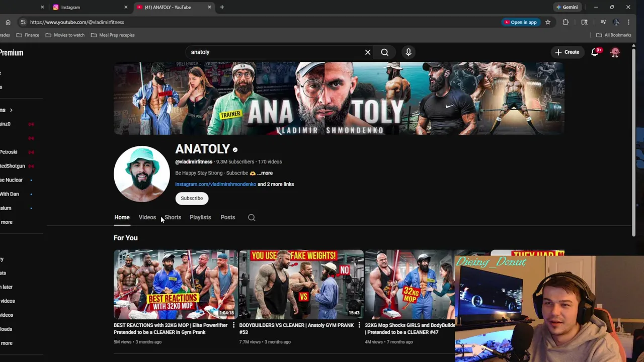Click '5M views · 3 months ago' text
644x362 pixels.
point(137,342)
